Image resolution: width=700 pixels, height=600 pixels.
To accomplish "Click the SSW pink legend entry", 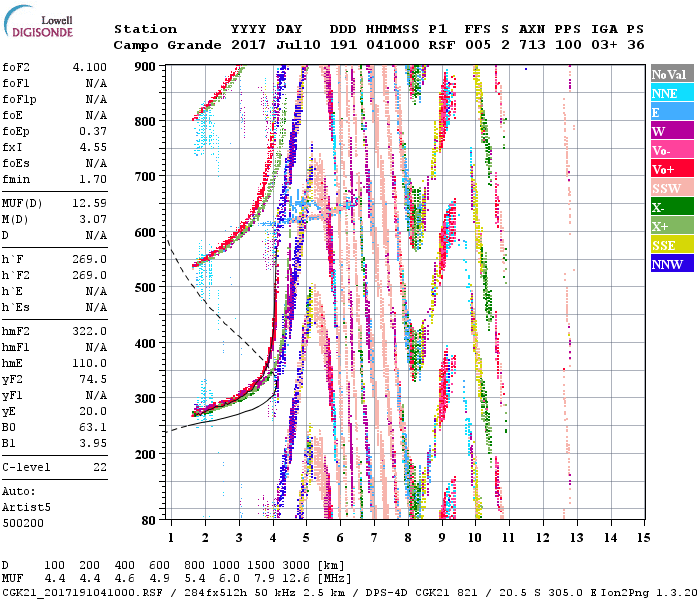I will coord(669,189).
